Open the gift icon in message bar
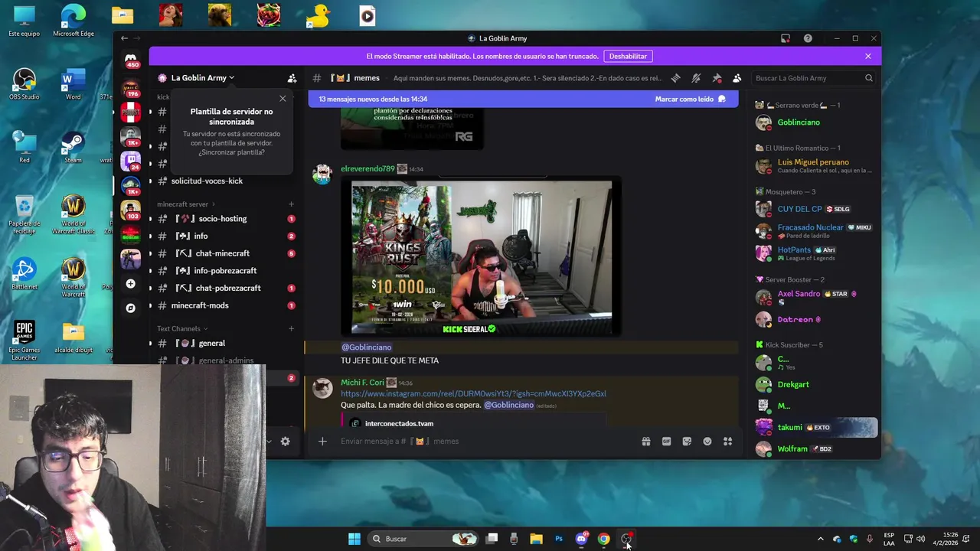Viewport: 980px width, 551px height. [x=646, y=441]
